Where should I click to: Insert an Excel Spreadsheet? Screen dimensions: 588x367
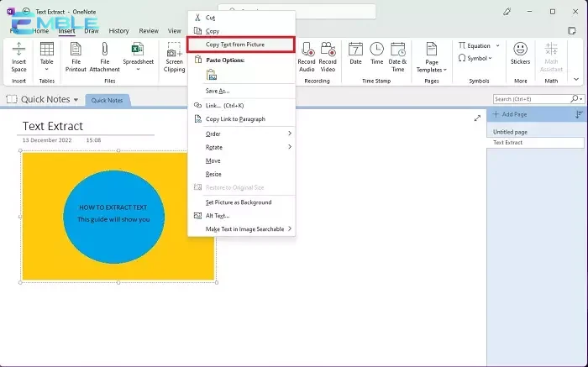point(138,56)
